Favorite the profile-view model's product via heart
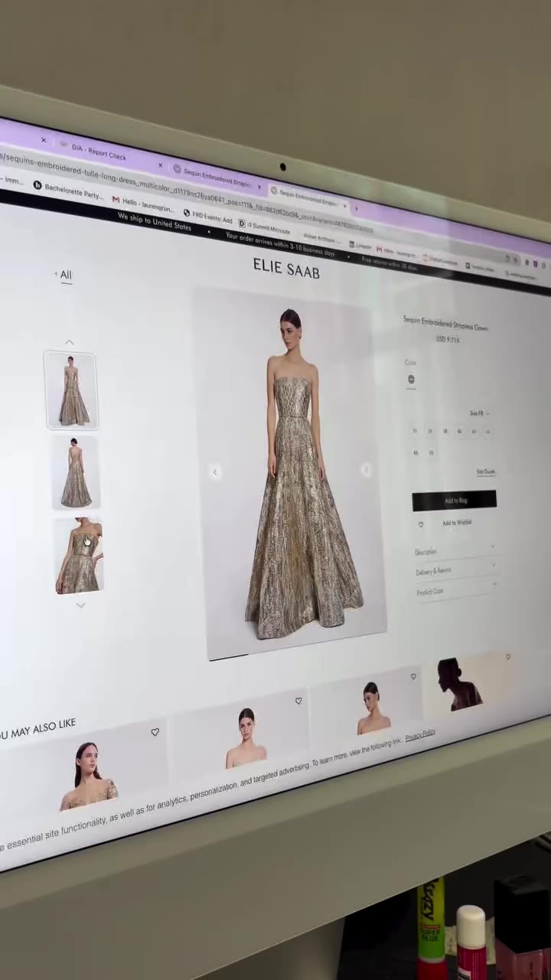 (507, 657)
